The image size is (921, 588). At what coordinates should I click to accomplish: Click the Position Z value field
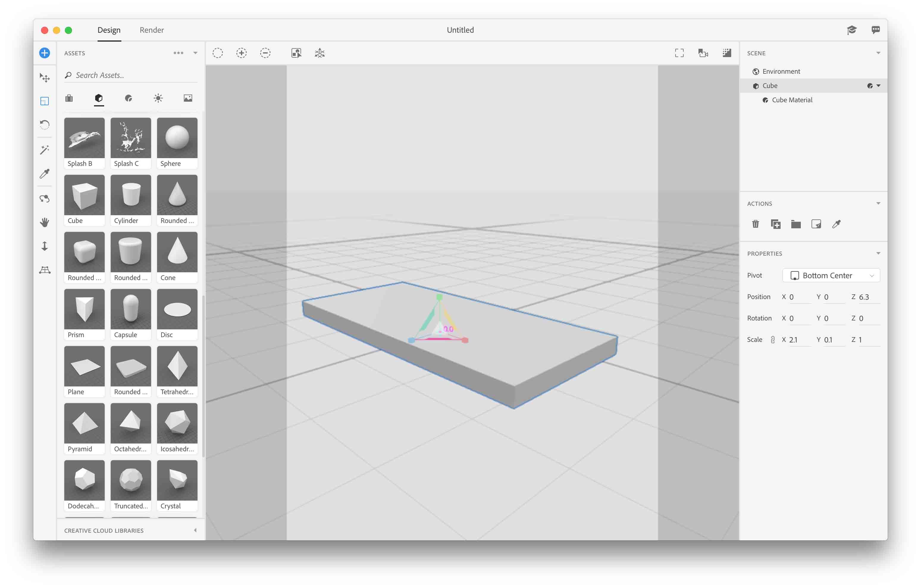click(869, 297)
